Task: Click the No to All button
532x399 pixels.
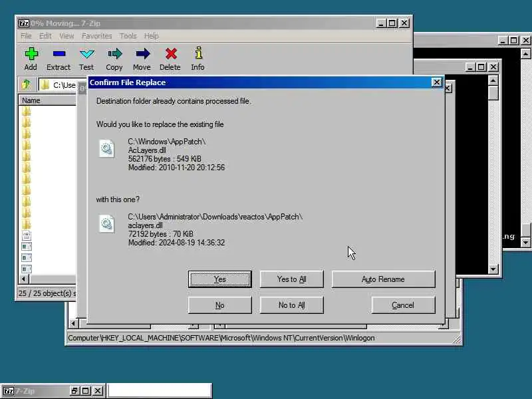Action: [x=291, y=305]
